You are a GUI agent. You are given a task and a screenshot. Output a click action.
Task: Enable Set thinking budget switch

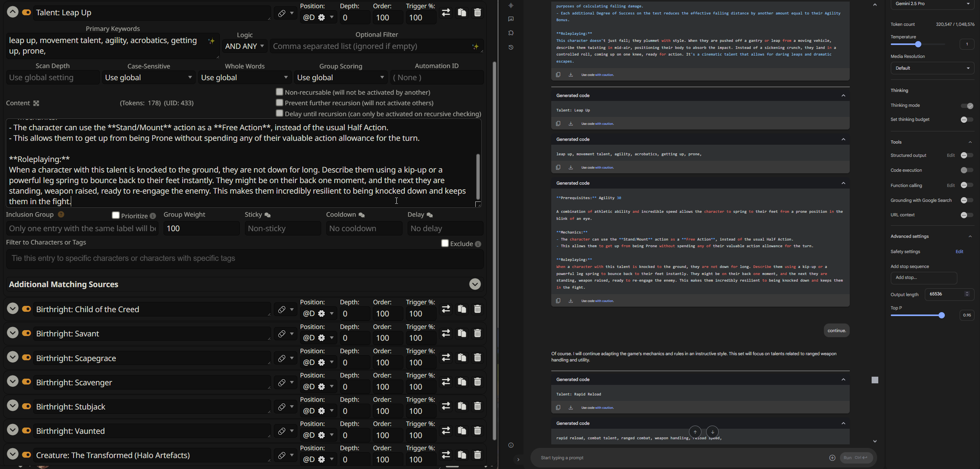967,120
